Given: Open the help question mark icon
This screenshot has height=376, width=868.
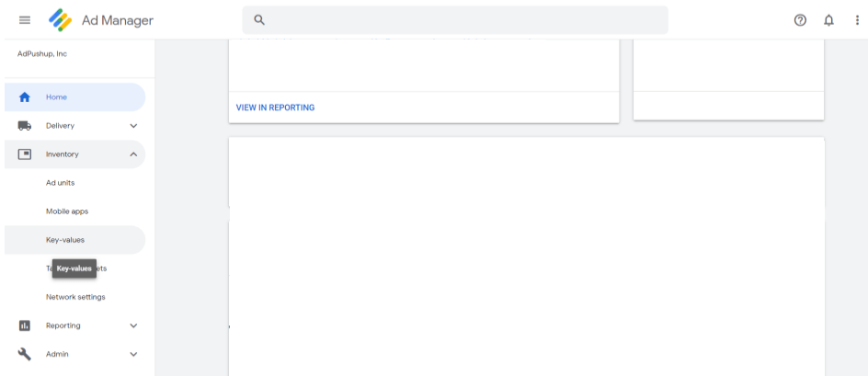Looking at the screenshot, I should coord(800,20).
